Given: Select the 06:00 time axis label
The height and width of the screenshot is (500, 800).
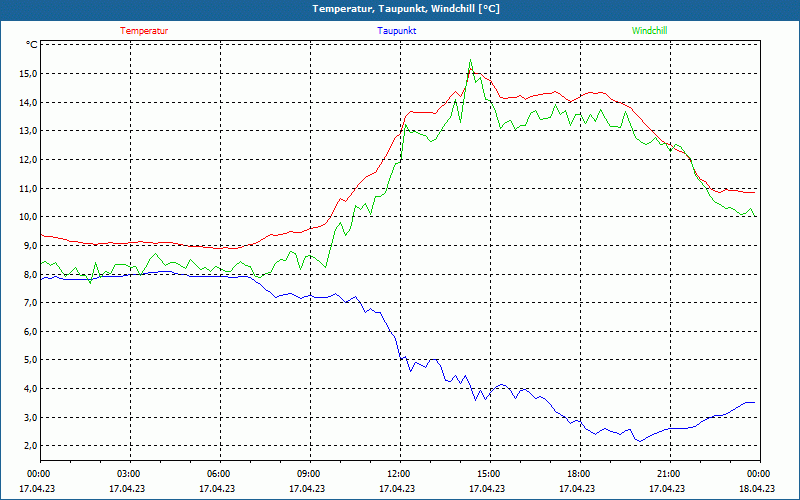Looking at the screenshot, I should point(218,474).
